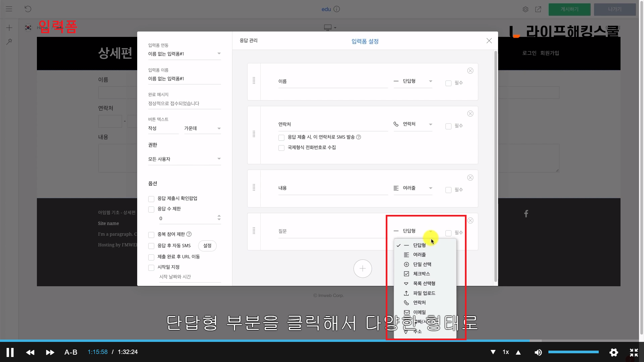Delete the 내용 question via circled X

[470, 178]
